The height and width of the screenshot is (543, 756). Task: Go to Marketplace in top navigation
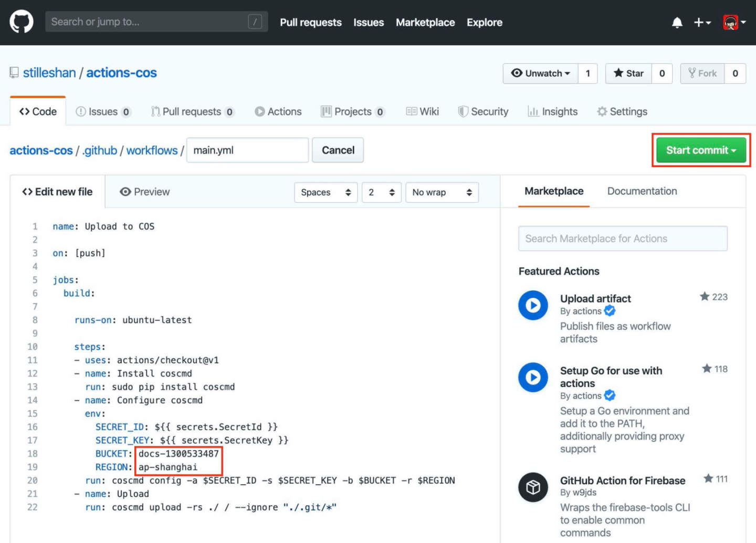coord(425,23)
